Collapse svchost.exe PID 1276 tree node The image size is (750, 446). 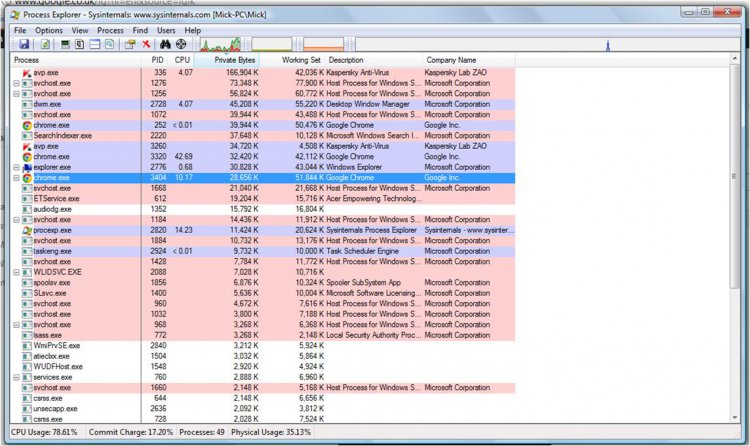16,83
